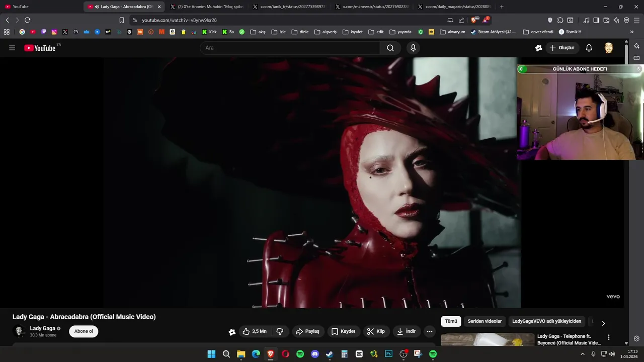Show hidden system tray icons
This screenshot has height=362, width=644.
click(583, 354)
